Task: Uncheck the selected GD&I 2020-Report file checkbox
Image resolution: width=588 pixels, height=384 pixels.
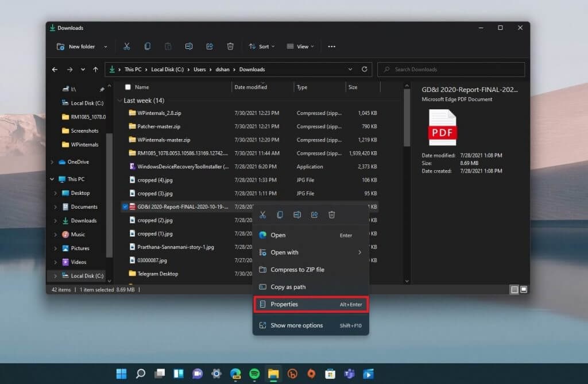Action: 126,206
